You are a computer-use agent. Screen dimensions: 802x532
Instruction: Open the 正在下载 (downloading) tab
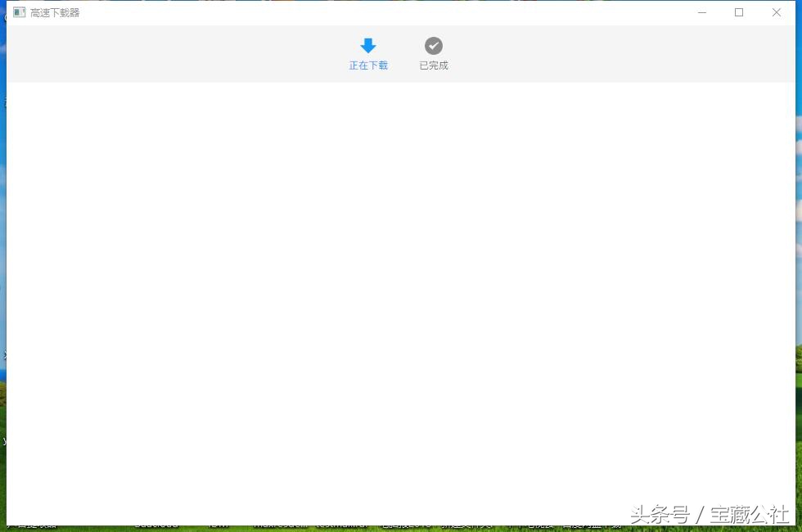(x=368, y=54)
